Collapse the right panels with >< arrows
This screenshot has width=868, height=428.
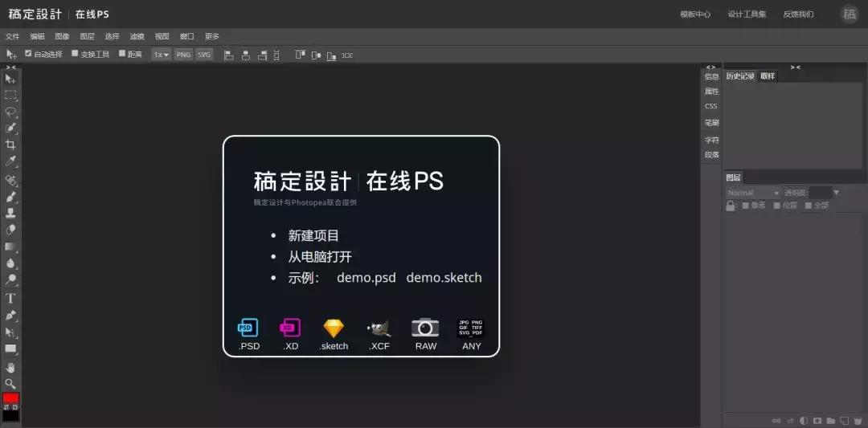(795, 67)
